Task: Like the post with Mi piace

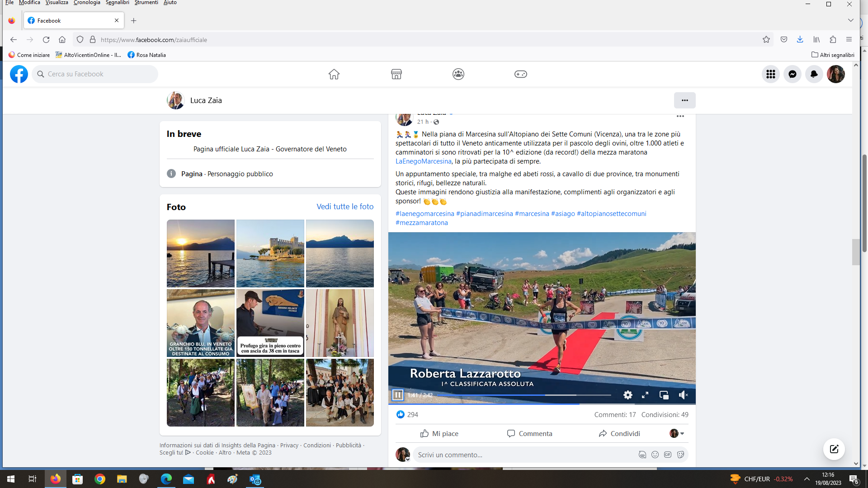Action: click(439, 434)
